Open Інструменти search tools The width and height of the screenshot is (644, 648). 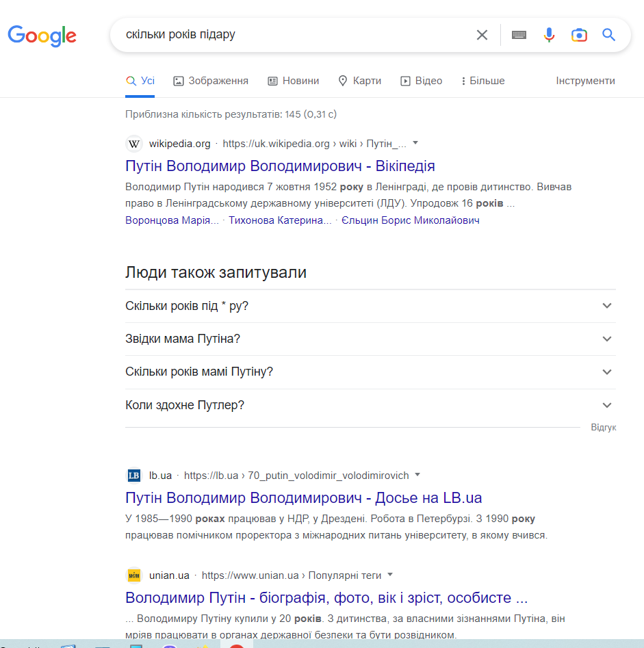click(585, 81)
